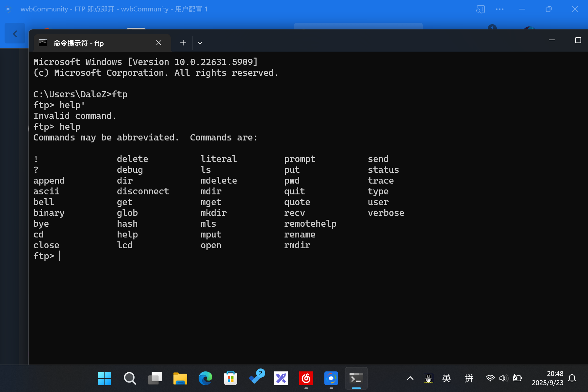Toggle the 英 input language indicator
This screenshot has width=588, height=392.
447,378
